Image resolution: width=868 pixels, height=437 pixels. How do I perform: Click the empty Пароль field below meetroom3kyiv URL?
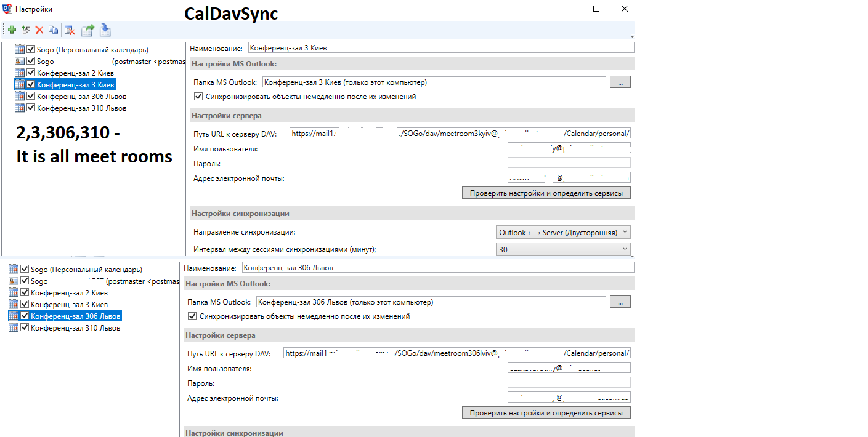point(569,162)
